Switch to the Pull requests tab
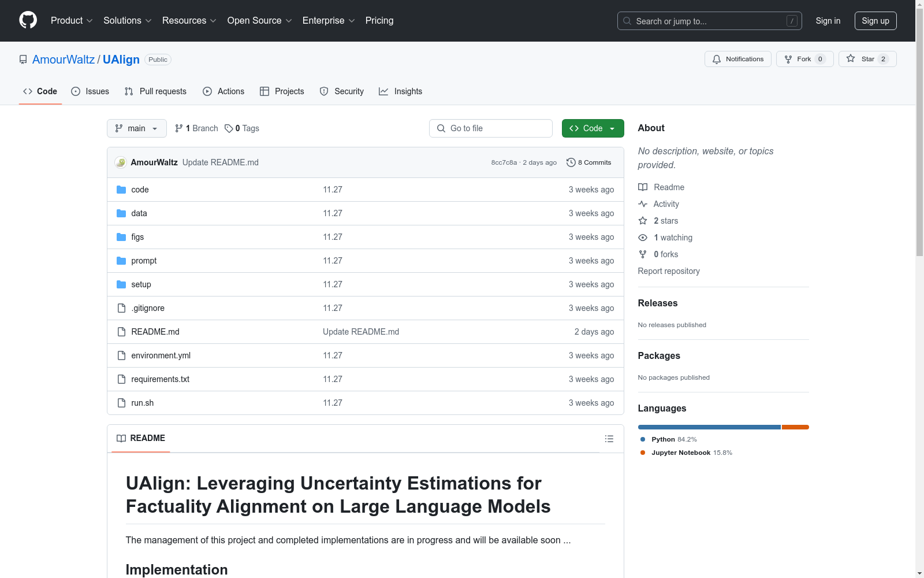 [x=155, y=91]
